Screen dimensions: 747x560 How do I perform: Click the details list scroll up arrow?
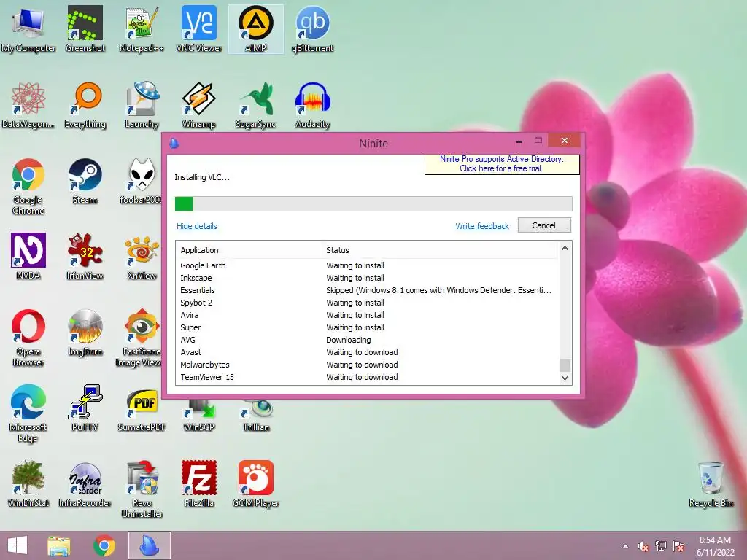pyautogui.click(x=565, y=248)
